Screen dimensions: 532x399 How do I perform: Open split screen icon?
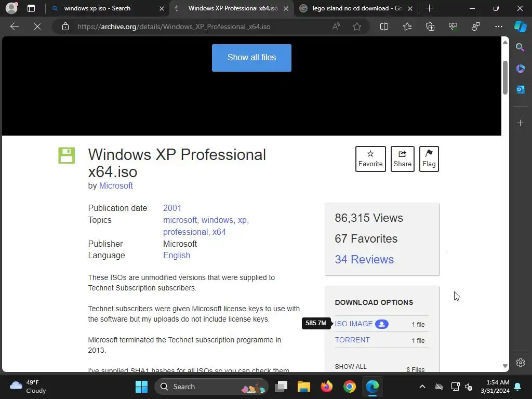(x=384, y=26)
